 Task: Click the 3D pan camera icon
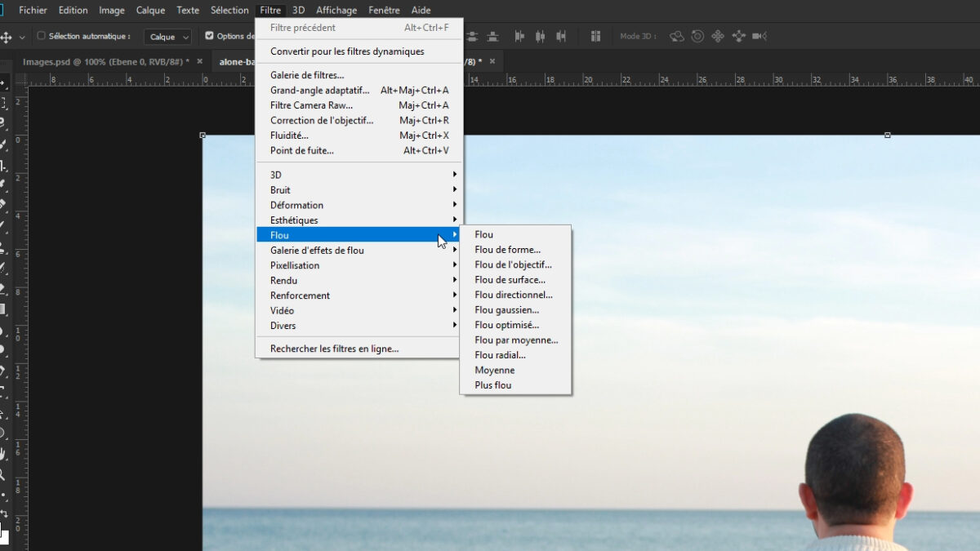pos(718,36)
